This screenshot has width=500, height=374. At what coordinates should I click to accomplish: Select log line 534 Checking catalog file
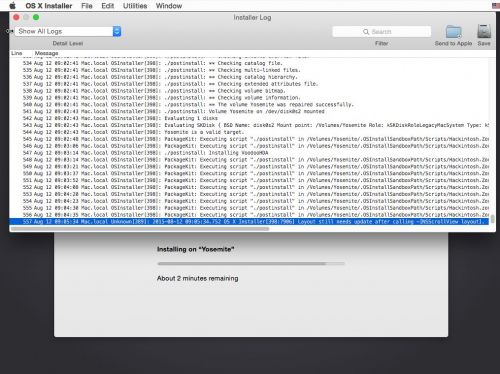[x=249, y=63]
